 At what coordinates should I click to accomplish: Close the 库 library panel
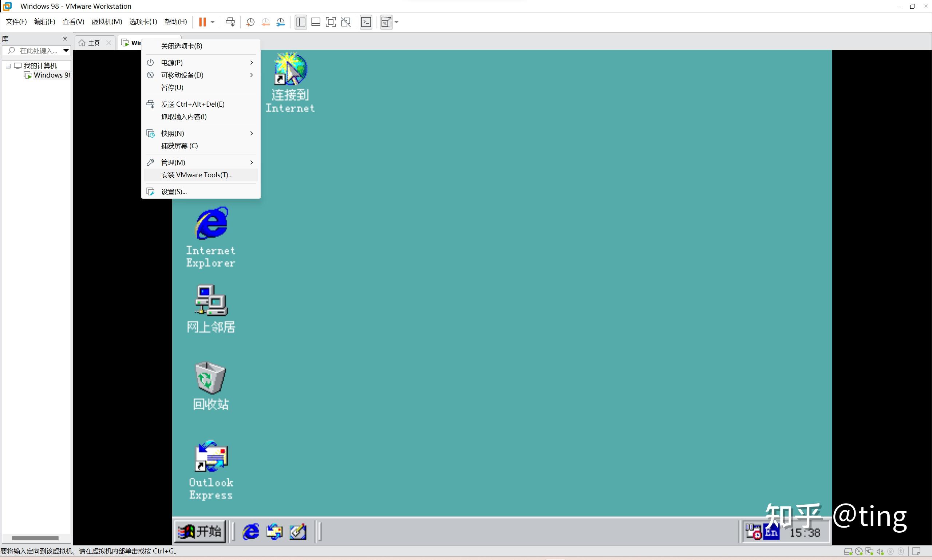[x=65, y=39]
